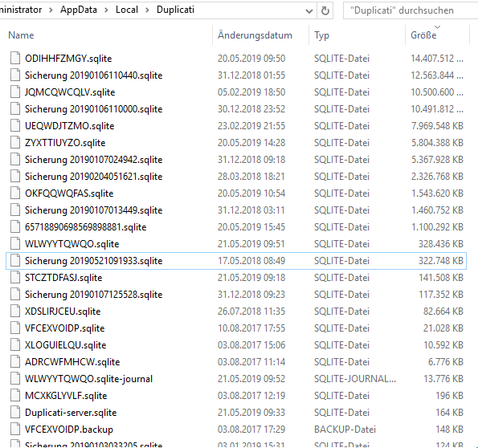
Task: Expand the chevron between Local and Duplicati
Action: (x=147, y=10)
